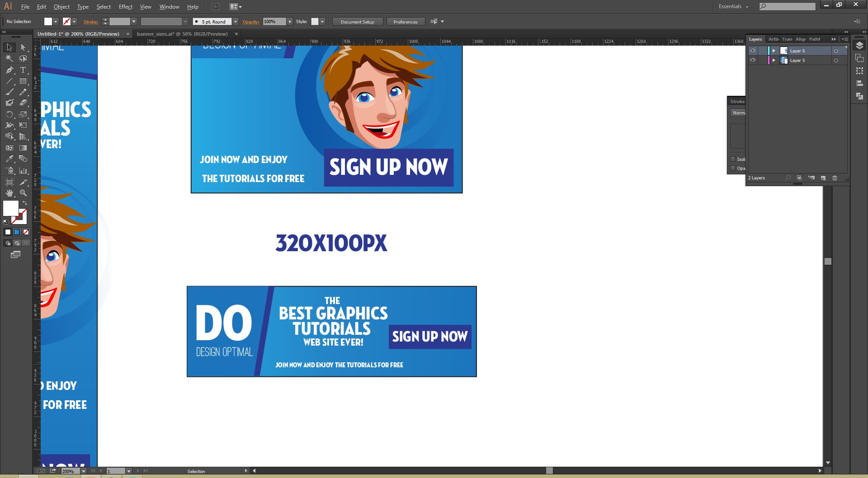This screenshot has height=478, width=868.
Task: Open the 5 pt. Round brush dropdown
Action: pyautogui.click(x=236, y=22)
